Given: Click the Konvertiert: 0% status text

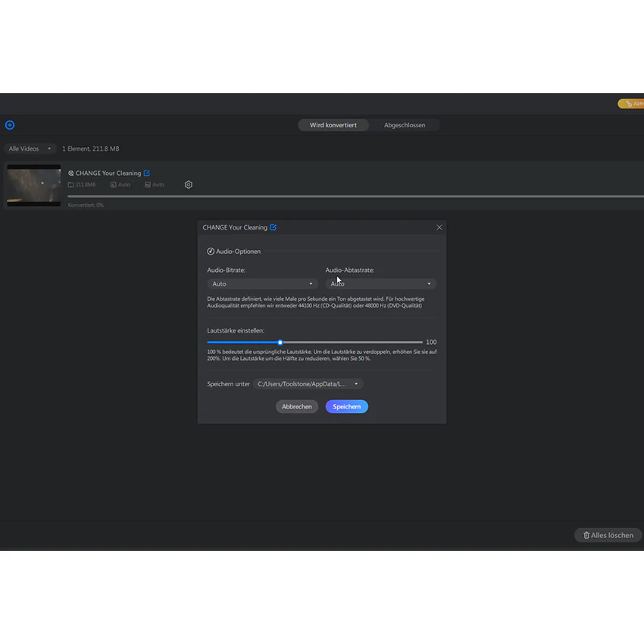Looking at the screenshot, I should tap(86, 205).
